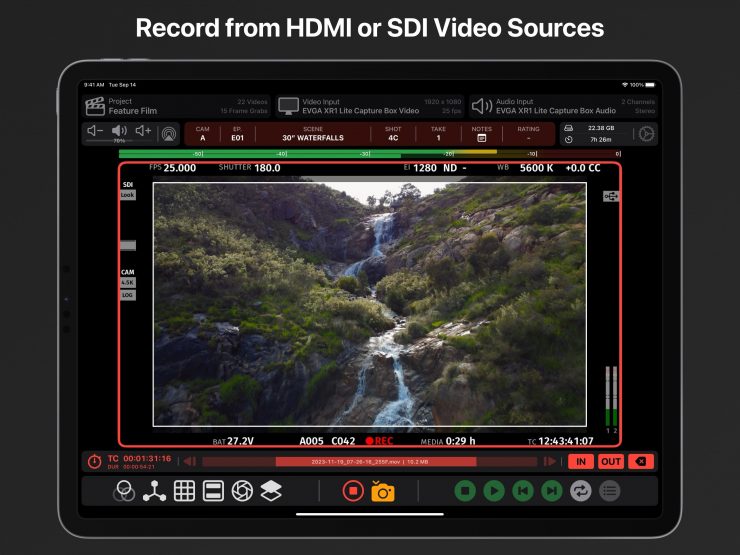The width and height of the screenshot is (740, 555).
Task: Edit the Scene field 30" WATERFALLS
Action: coord(313,134)
